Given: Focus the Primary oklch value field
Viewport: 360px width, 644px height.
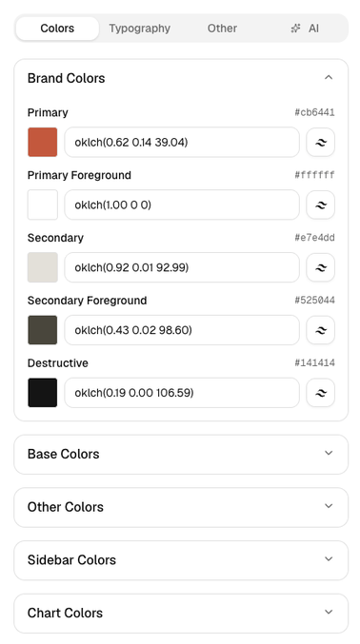Looking at the screenshot, I should click(182, 142).
